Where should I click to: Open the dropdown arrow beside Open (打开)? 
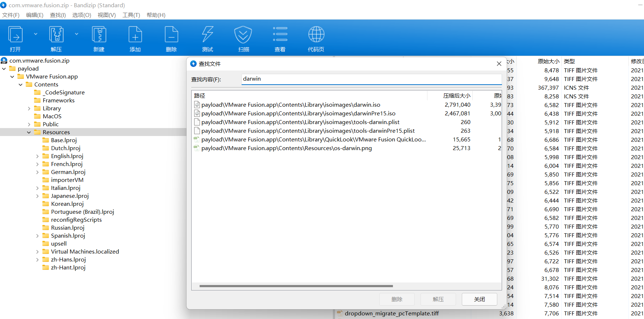click(35, 34)
